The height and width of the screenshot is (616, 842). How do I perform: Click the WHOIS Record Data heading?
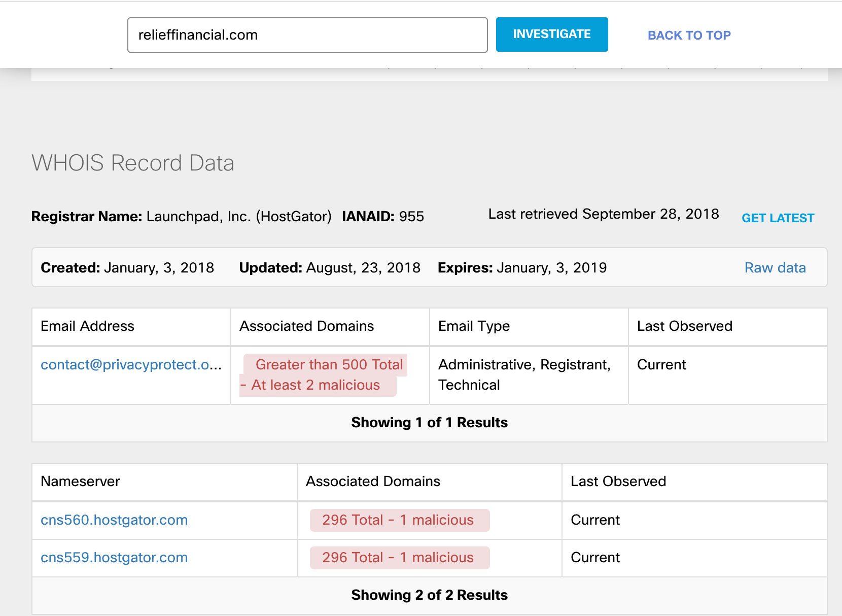[133, 163]
